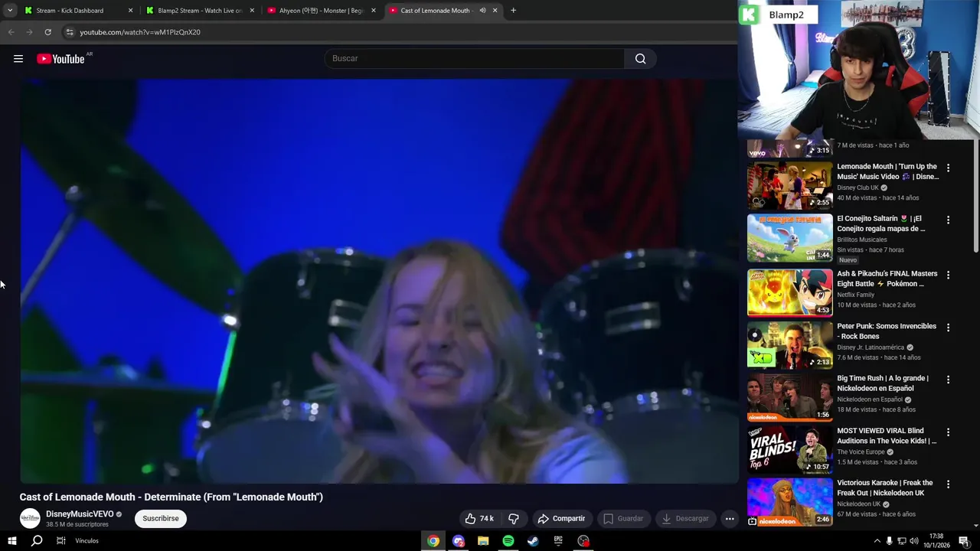The width and height of the screenshot is (980, 551).
Task: Reload the page with the refresh icon
Action: (47, 32)
